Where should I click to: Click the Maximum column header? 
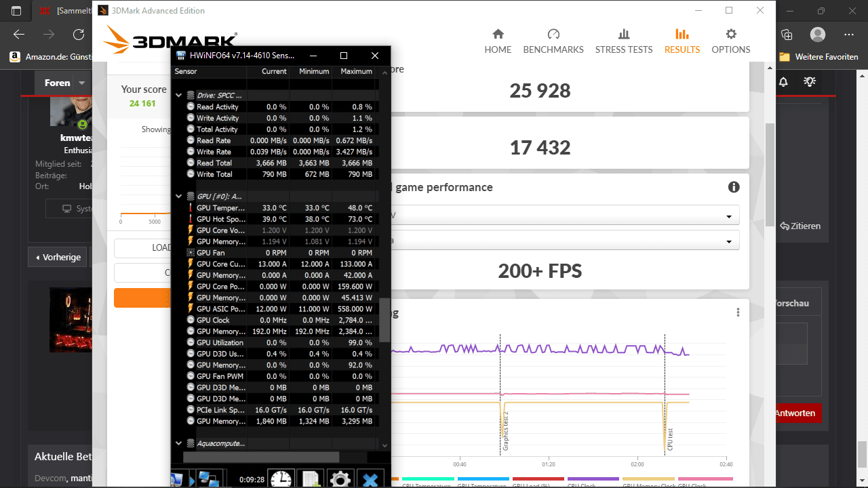click(x=356, y=71)
